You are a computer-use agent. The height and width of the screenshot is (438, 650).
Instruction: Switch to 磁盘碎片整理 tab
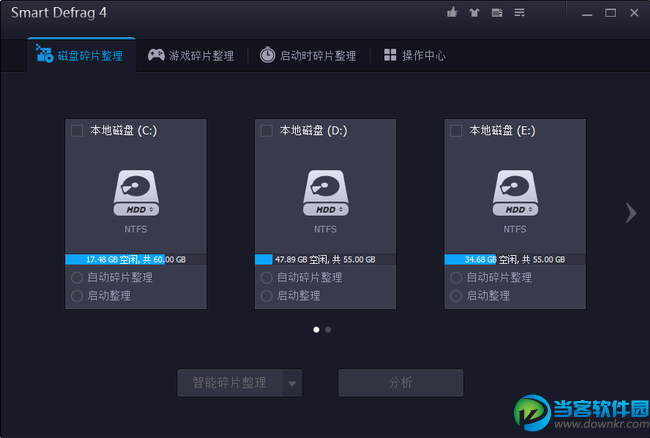click(x=81, y=55)
